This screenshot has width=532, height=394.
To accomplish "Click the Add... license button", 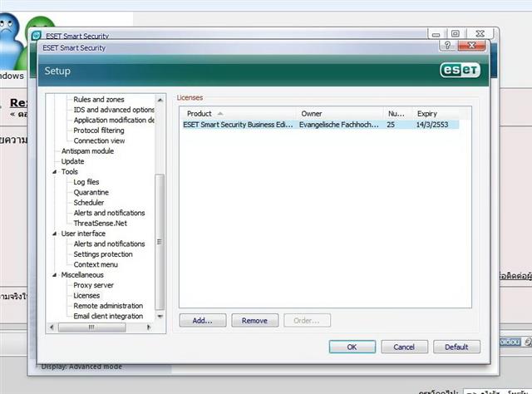I will (x=203, y=320).
